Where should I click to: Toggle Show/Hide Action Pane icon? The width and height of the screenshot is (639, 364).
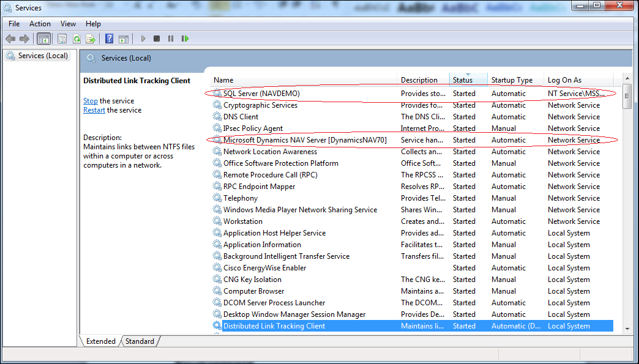coord(124,39)
